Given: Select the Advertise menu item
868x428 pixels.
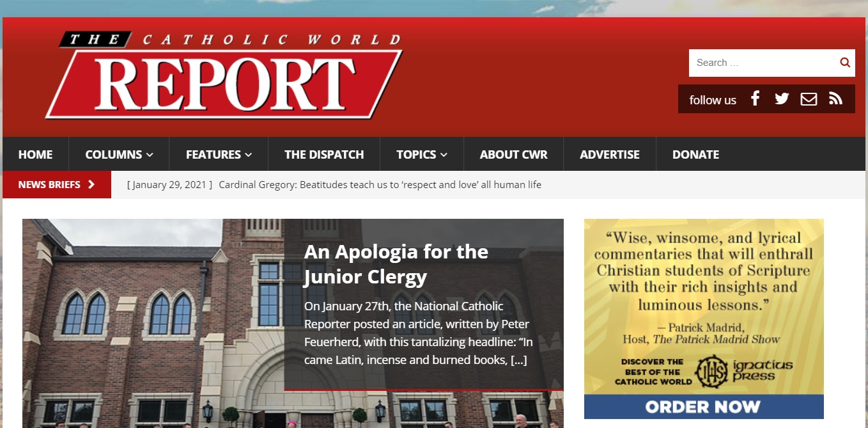Looking at the screenshot, I should (610, 154).
